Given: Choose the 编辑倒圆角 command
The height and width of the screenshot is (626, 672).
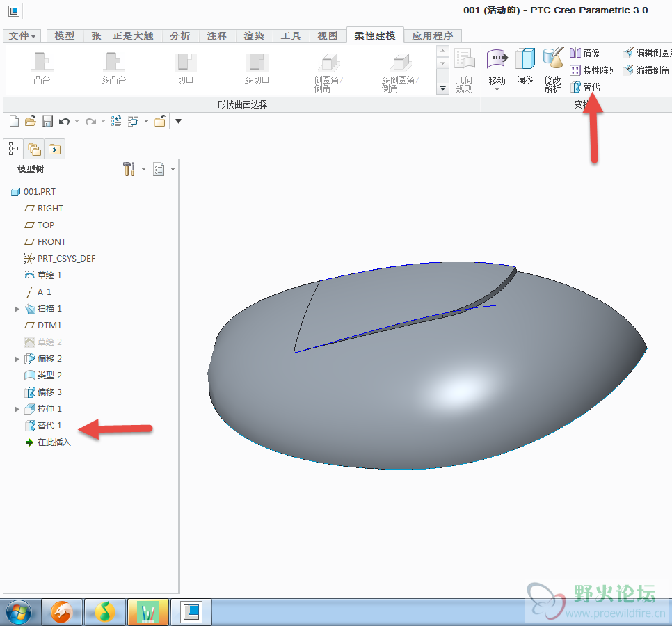Looking at the screenshot, I should pyautogui.click(x=647, y=53).
